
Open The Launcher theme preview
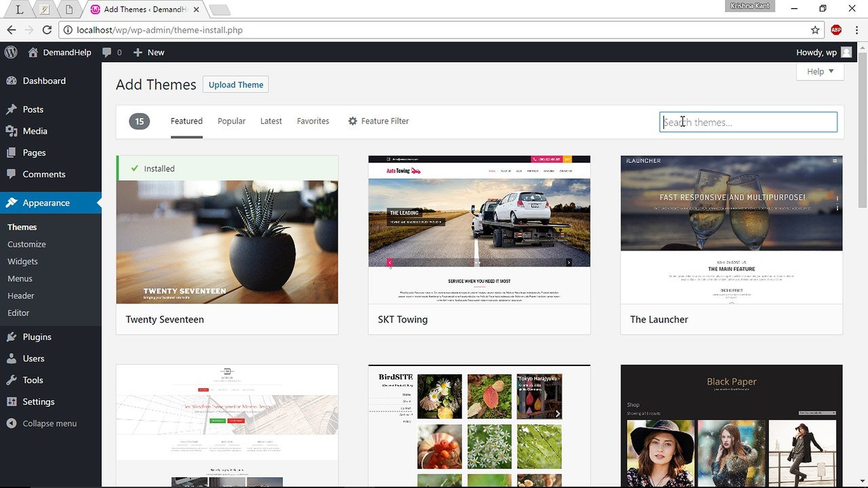(x=732, y=230)
